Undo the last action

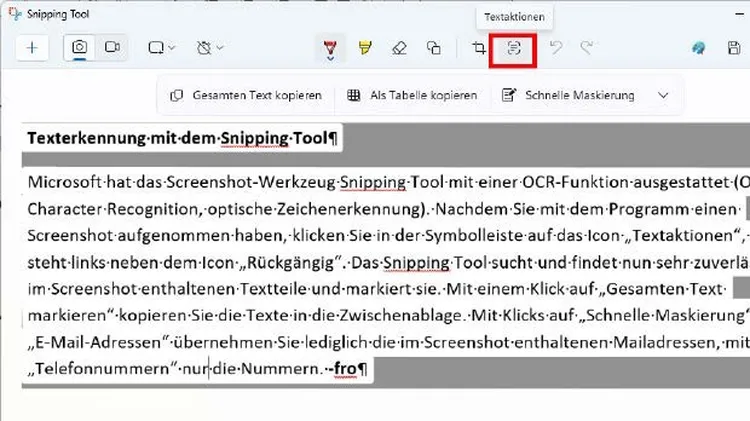[x=556, y=48]
